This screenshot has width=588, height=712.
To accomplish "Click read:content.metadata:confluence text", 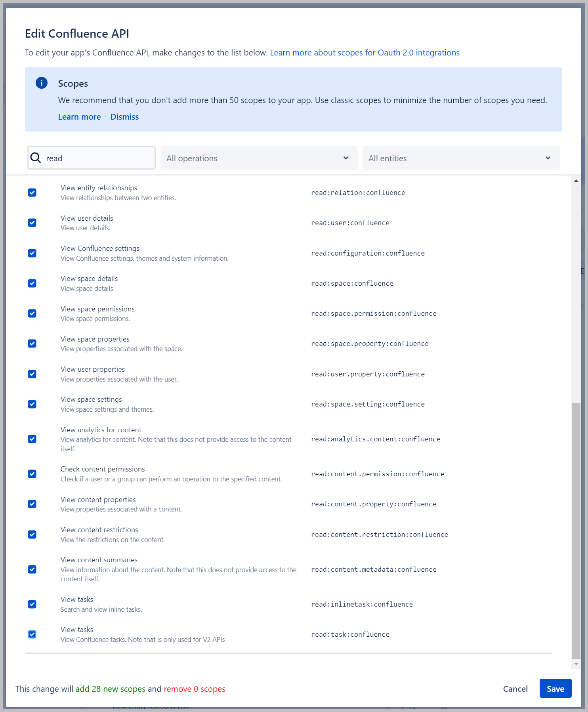I will (374, 569).
